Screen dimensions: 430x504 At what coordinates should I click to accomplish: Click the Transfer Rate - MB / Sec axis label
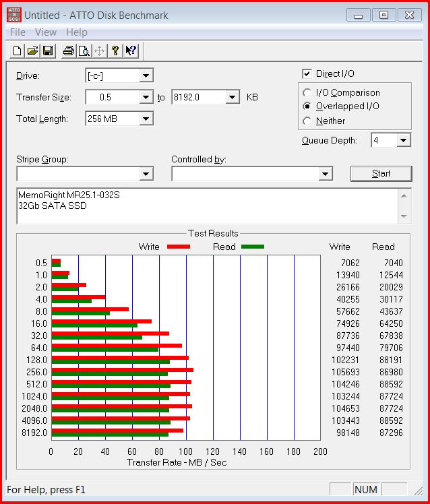[x=177, y=462]
